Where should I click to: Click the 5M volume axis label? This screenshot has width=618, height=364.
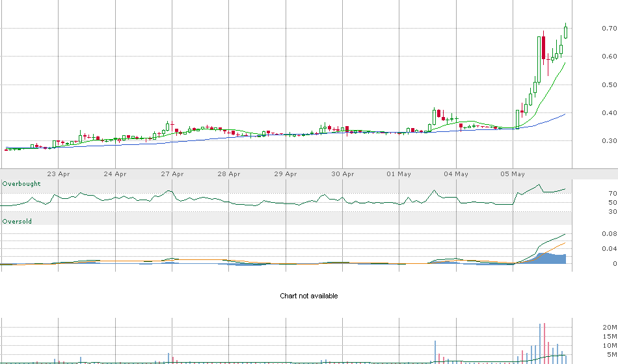tap(612, 355)
